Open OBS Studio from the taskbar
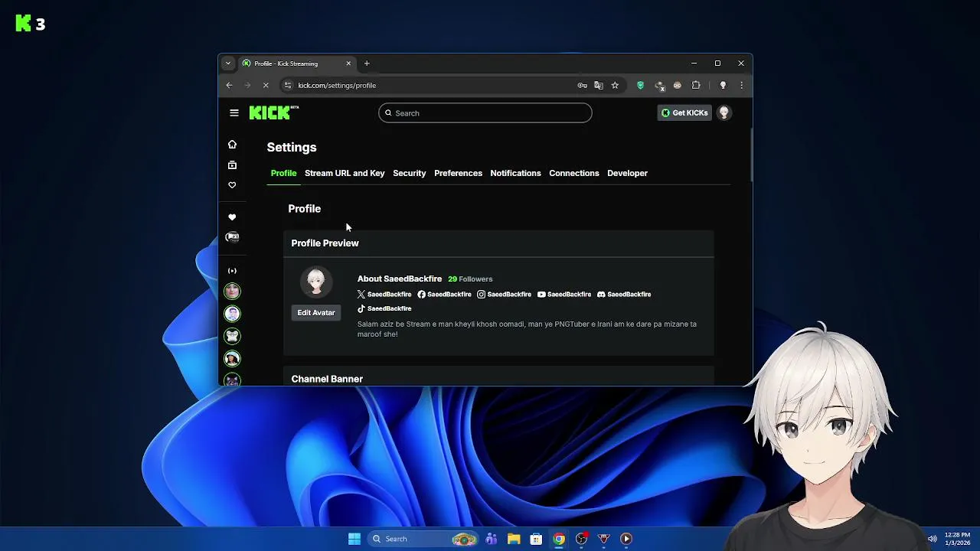Screen dimensions: 980x551 pos(581,539)
